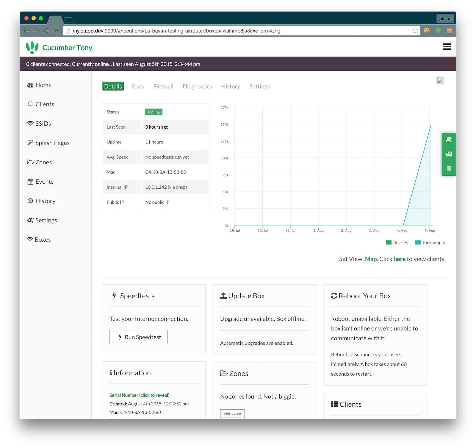Viewport: 476px width, 448px height.
Task: Switch to the Firewall tab
Action: coord(163,86)
